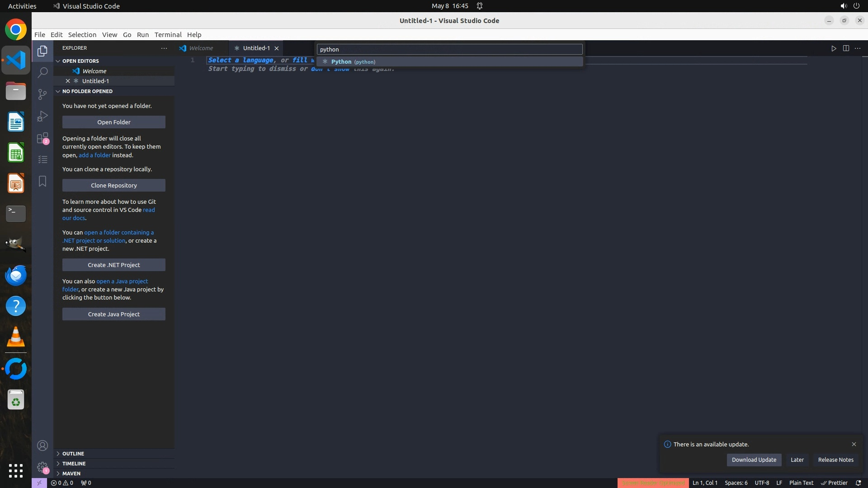Expand the Outline section
The image size is (868, 488).
click(73, 454)
